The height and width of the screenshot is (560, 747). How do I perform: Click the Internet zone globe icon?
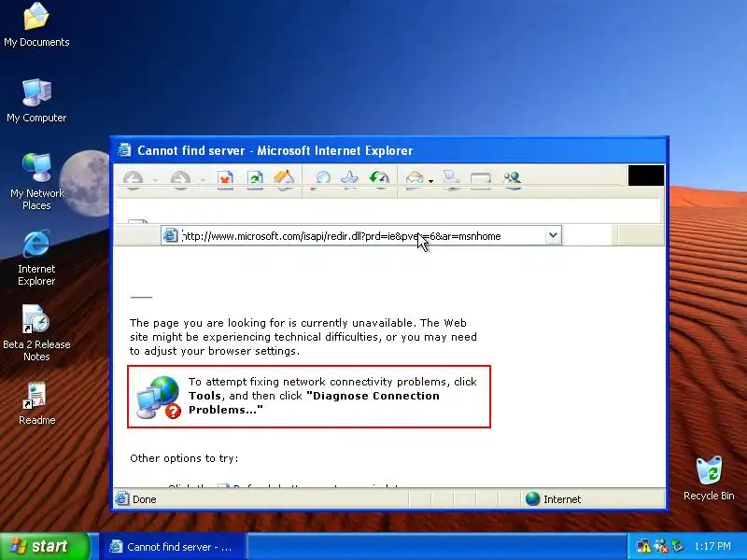(532, 498)
